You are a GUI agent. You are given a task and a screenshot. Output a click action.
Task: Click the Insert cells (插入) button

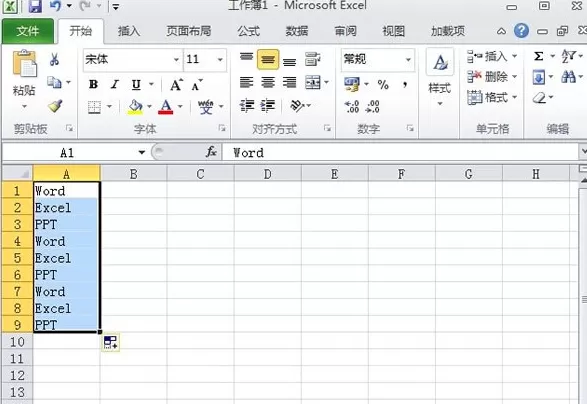[x=492, y=57]
